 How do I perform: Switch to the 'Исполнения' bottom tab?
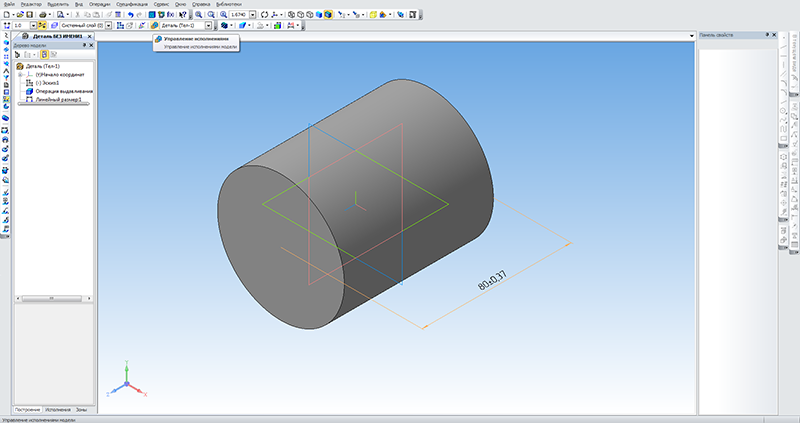pyautogui.click(x=58, y=410)
